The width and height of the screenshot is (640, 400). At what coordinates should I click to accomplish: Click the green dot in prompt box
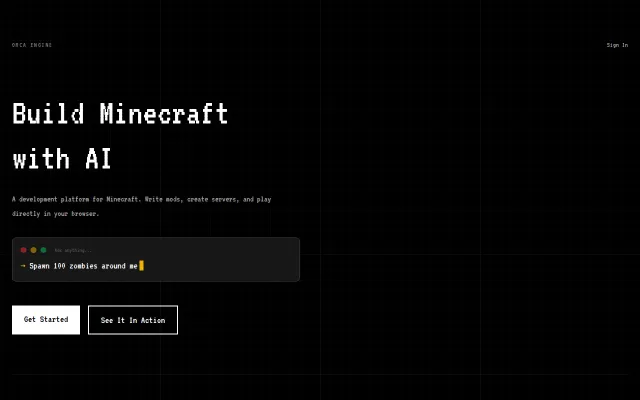pos(43,250)
